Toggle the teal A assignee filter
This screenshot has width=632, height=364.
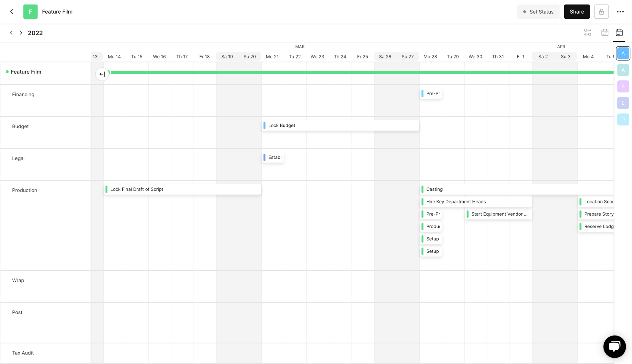(x=623, y=70)
